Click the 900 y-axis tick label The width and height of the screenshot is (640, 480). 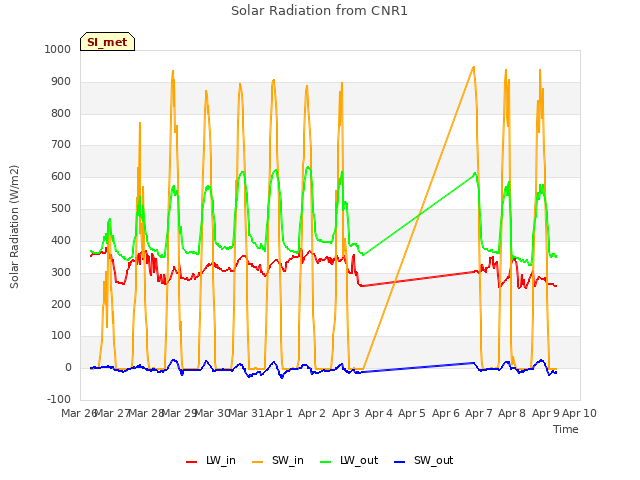click(61, 81)
